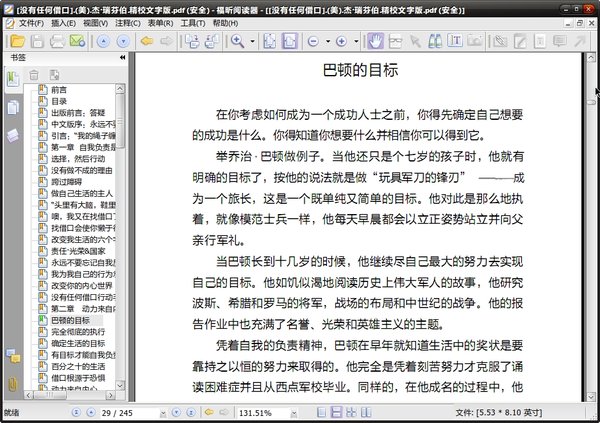The image size is (600, 423).
Task: Open bookmark 完全彻底的执行
Action: 78,332
